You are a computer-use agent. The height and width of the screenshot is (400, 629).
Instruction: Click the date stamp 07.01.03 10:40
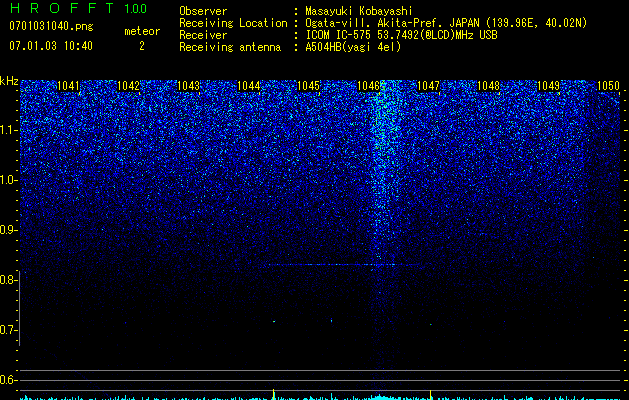51,46
